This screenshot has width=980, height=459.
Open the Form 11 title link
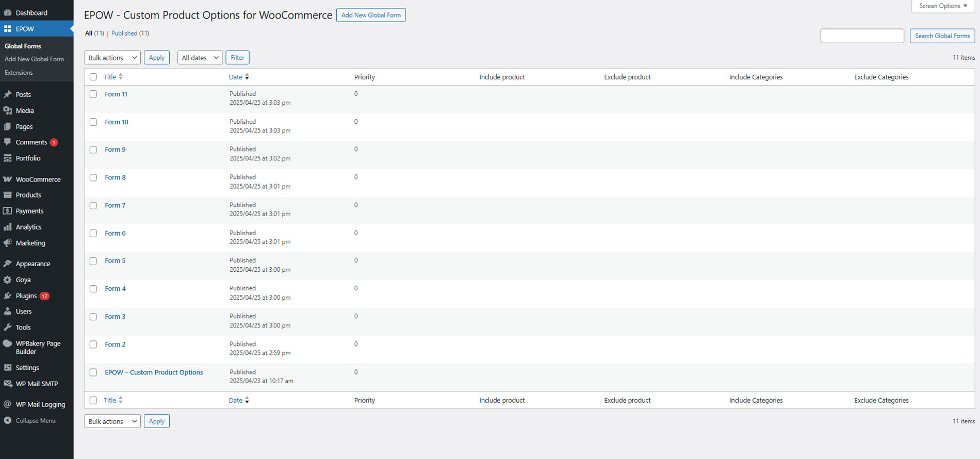tap(116, 94)
